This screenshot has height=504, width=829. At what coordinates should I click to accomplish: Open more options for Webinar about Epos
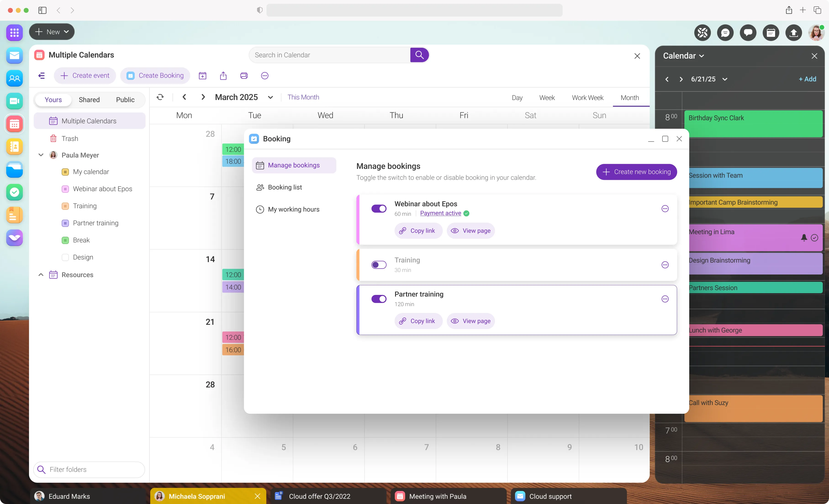point(665,209)
